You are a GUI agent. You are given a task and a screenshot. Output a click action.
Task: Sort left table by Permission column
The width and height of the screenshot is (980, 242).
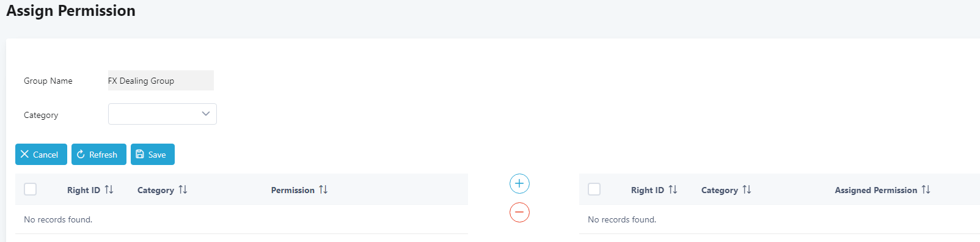point(323,189)
